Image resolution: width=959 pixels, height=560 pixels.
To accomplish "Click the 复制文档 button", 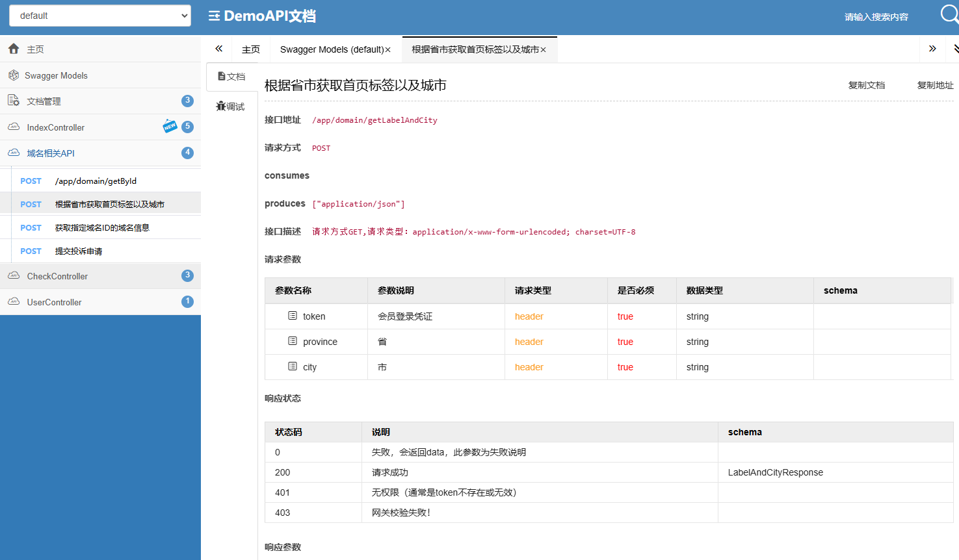I will tap(866, 85).
